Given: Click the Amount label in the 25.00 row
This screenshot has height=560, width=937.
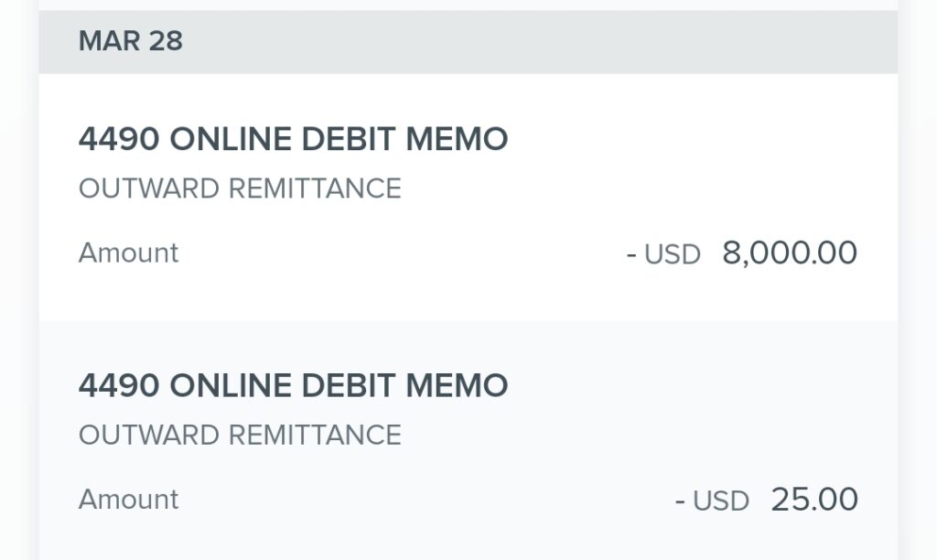Looking at the screenshot, I should point(128,500).
